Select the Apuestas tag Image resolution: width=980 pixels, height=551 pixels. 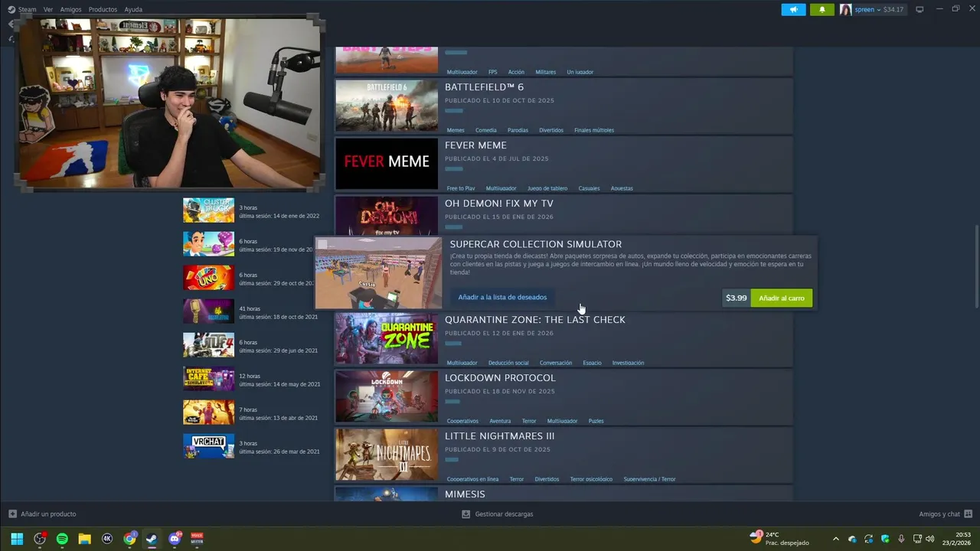click(x=622, y=188)
